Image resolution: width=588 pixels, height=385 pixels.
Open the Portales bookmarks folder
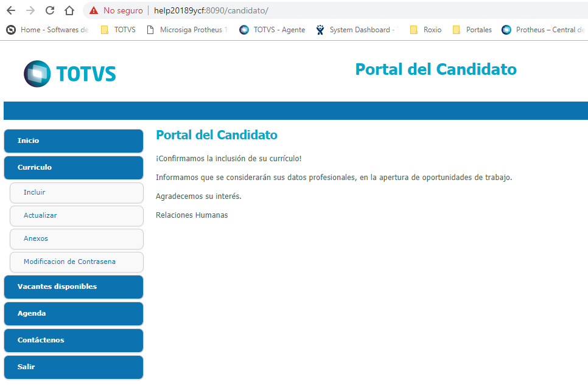coord(472,30)
